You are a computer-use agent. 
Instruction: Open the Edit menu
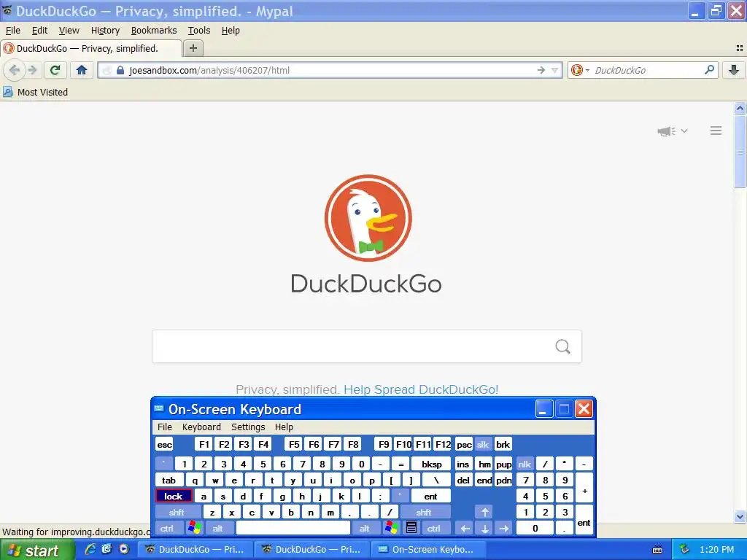39,31
